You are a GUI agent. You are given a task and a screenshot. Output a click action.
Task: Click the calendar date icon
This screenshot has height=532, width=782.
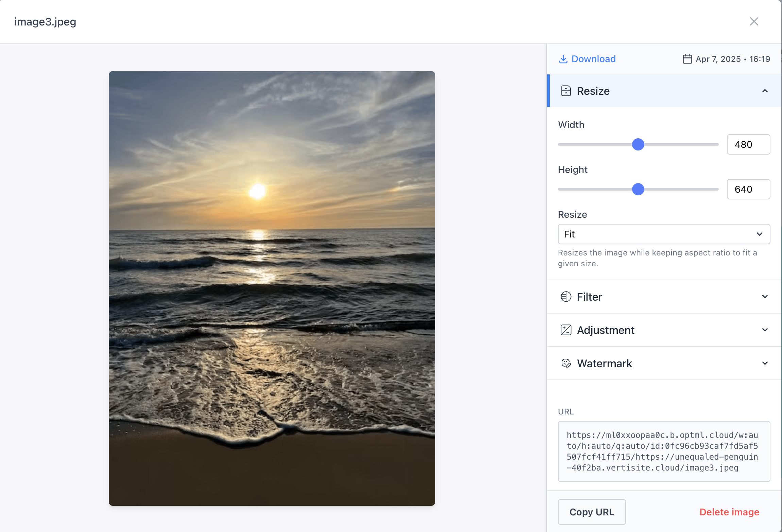click(x=687, y=59)
